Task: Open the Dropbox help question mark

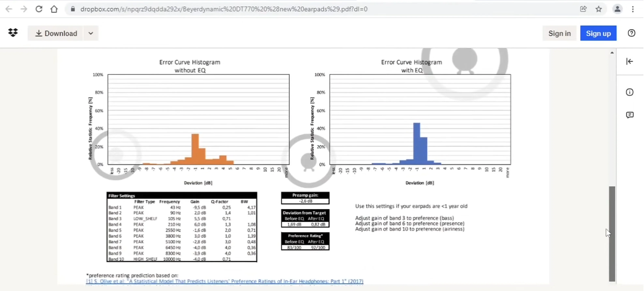Action: tap(631, 33)
